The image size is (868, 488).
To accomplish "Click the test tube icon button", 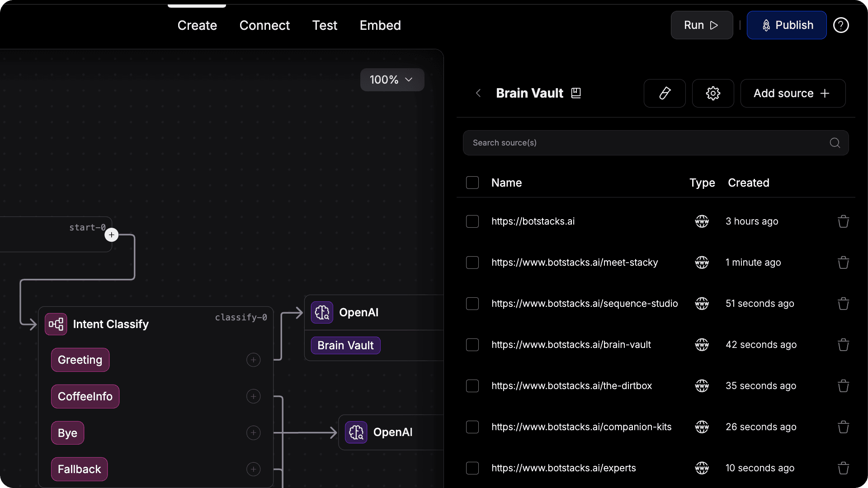I will pyautogui.click(x=665, y=94).
